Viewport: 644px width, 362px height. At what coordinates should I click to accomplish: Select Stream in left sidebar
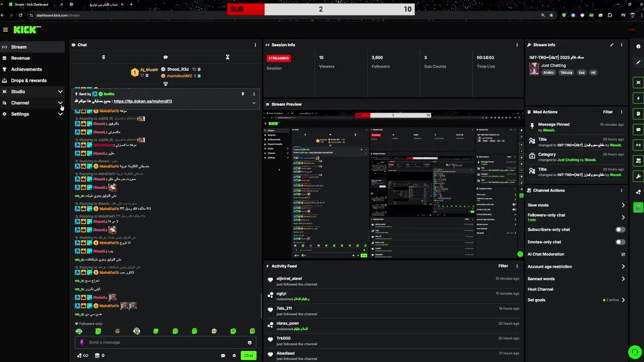point(33,47)
